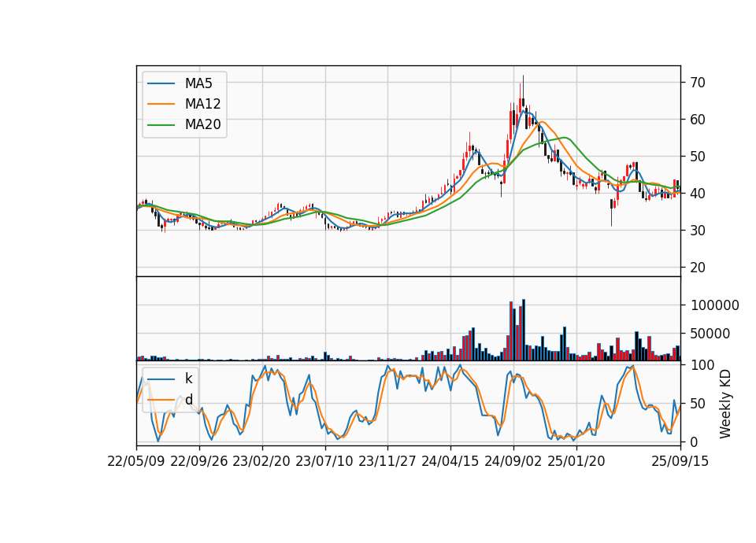Screen dimensions: 756x543
Task: Click the d legend label in KD panel
Action: click(188, 400)
